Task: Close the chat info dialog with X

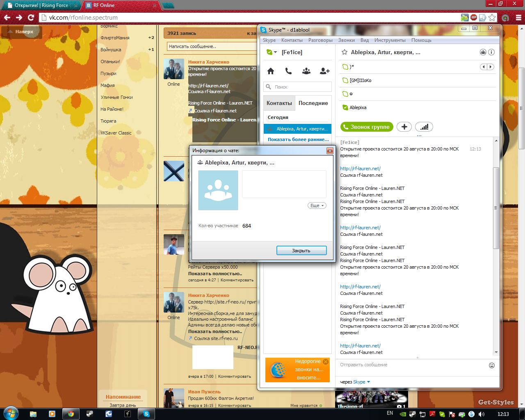Action: coord(330,151)
